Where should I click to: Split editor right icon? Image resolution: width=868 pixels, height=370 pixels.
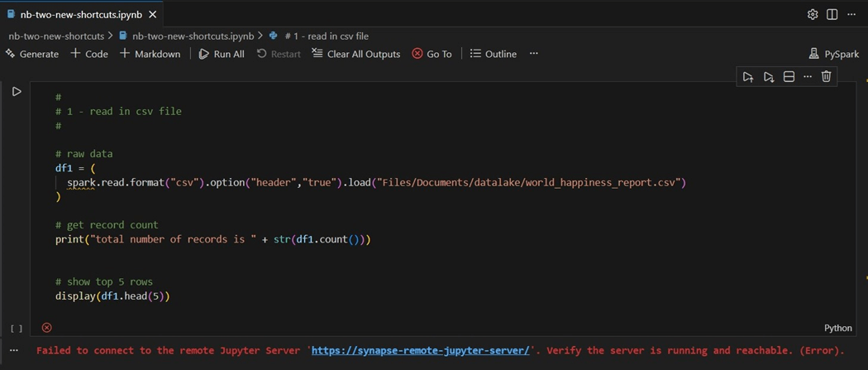(832, 14)
